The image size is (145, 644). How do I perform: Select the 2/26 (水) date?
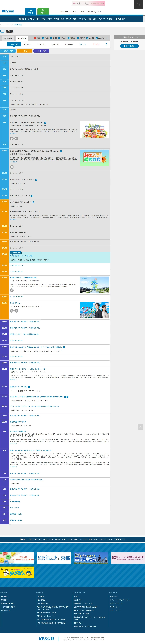click(x=41, y=44)
